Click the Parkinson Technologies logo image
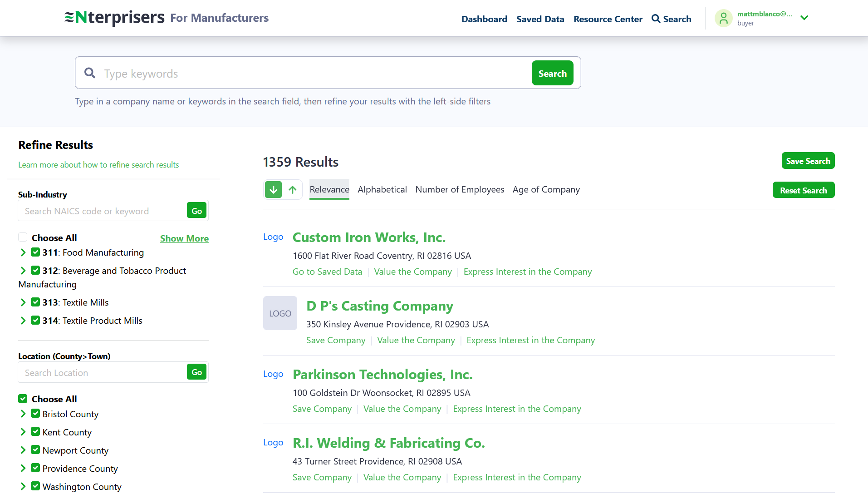The image size is (868, 494). [x=273, y=374]
